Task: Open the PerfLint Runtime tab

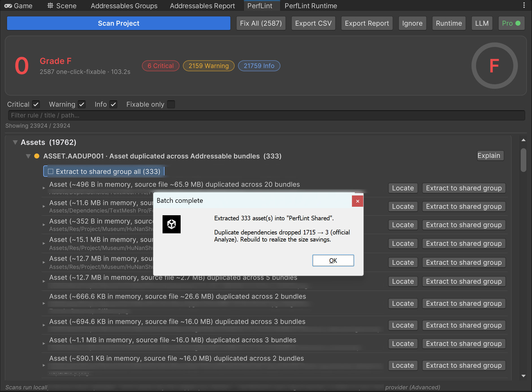Action: [x=311, y=6]
